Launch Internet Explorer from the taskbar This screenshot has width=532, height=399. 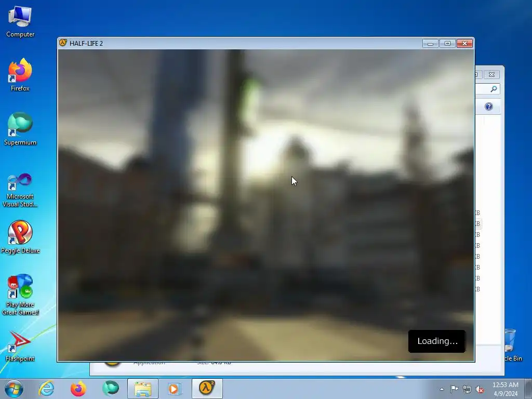coord(46,389)
